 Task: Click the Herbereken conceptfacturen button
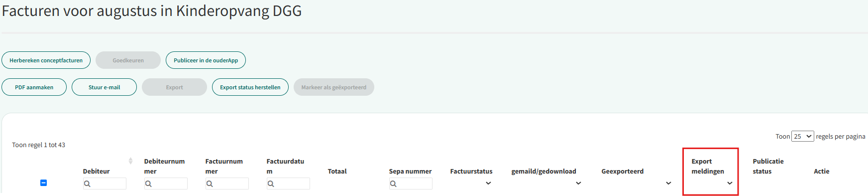(46, 60)
